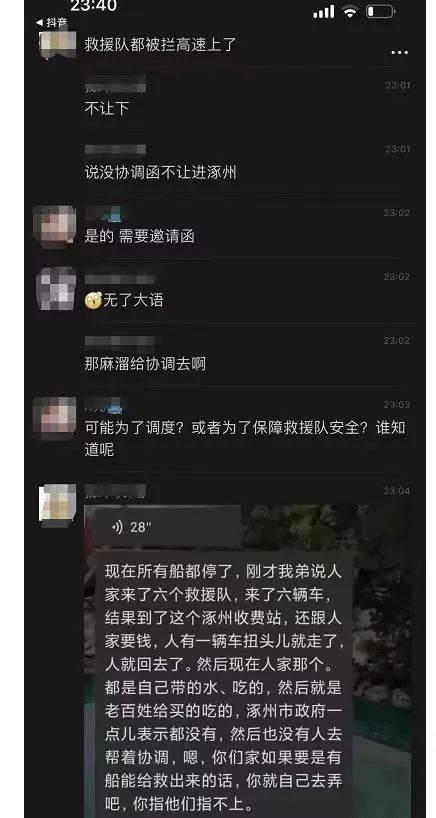This screenshot has height=818, width=436.
Task: Tap the Wi-Fi status icon
Action: (x=350, y=11)
